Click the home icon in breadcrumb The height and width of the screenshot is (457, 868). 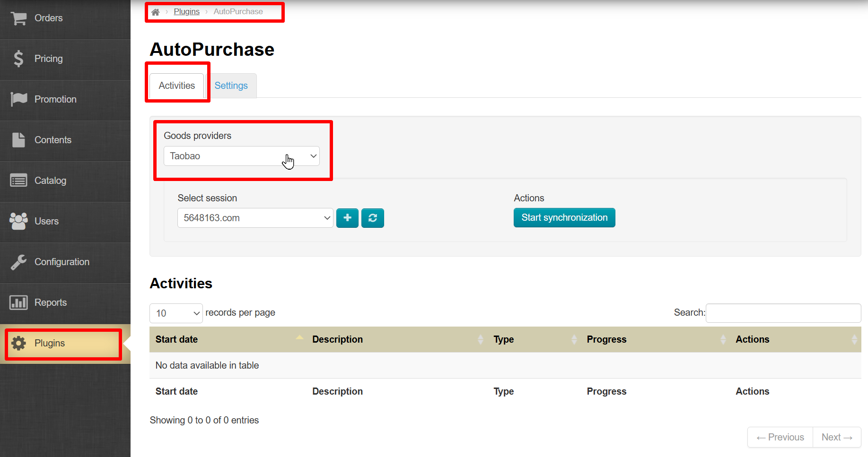pos(155,12)
